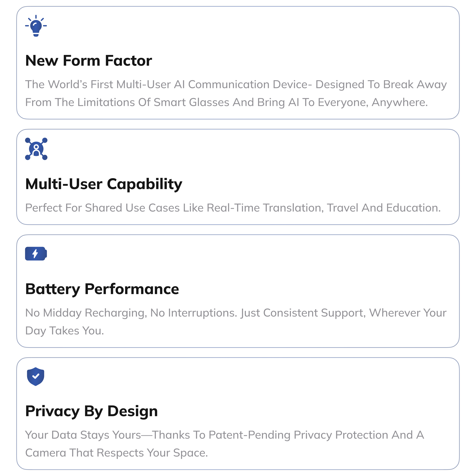Screen dimensions: 476x476
Task: Click the shield checkmark icon
Action: (36, 376)
